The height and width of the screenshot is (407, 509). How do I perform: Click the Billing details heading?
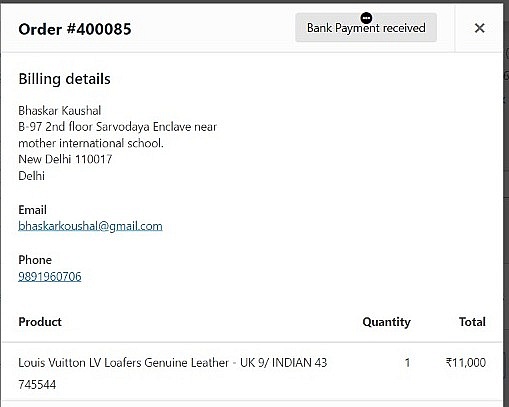(x=64, y=79)
